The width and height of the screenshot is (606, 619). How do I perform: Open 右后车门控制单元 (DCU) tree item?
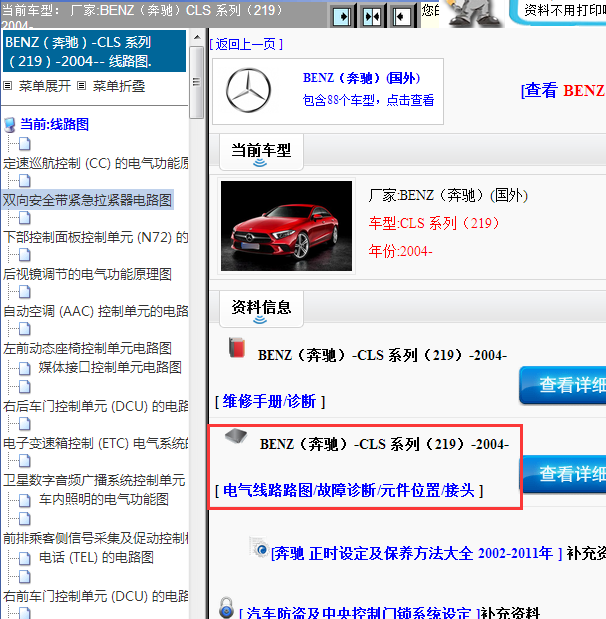(x=96, y=406)
